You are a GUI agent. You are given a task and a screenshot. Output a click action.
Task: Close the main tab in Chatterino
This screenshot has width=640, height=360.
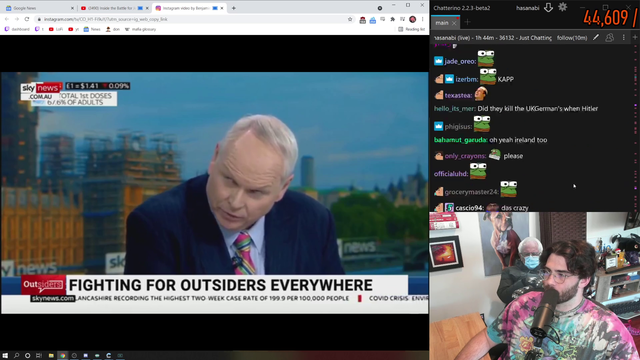pos(454,23)
